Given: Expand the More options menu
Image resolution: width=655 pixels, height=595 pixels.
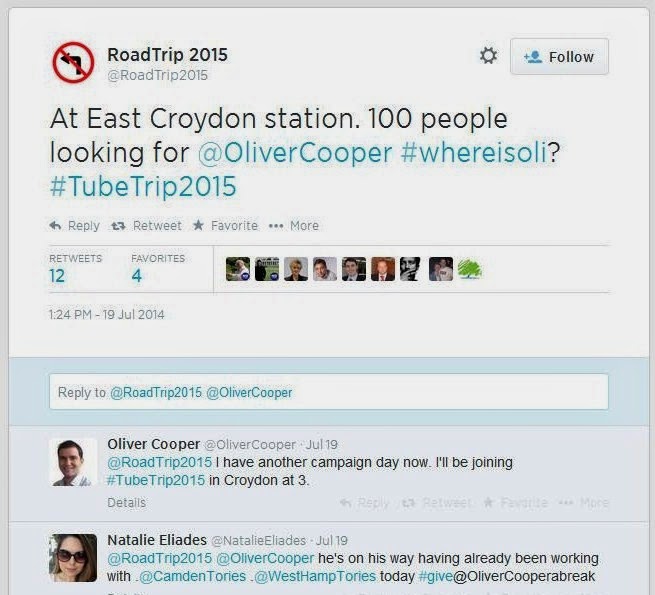Looking at the screenshot, I should coord(294,226).
